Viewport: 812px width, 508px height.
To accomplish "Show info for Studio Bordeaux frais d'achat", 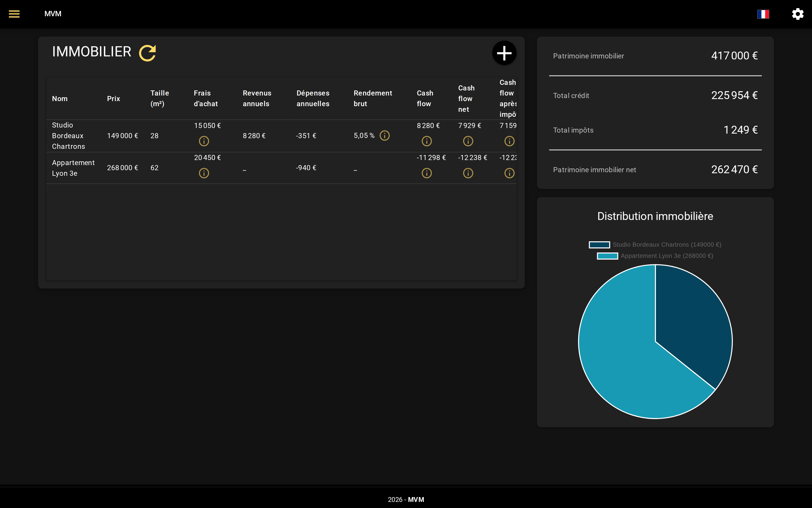I will pyautogui.click(x=204, y=141).
